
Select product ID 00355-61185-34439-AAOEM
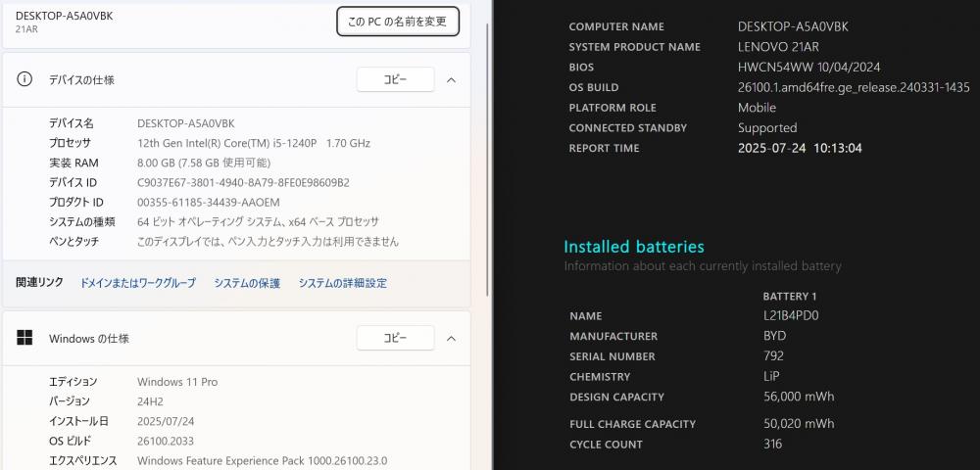tap(208, 203)
